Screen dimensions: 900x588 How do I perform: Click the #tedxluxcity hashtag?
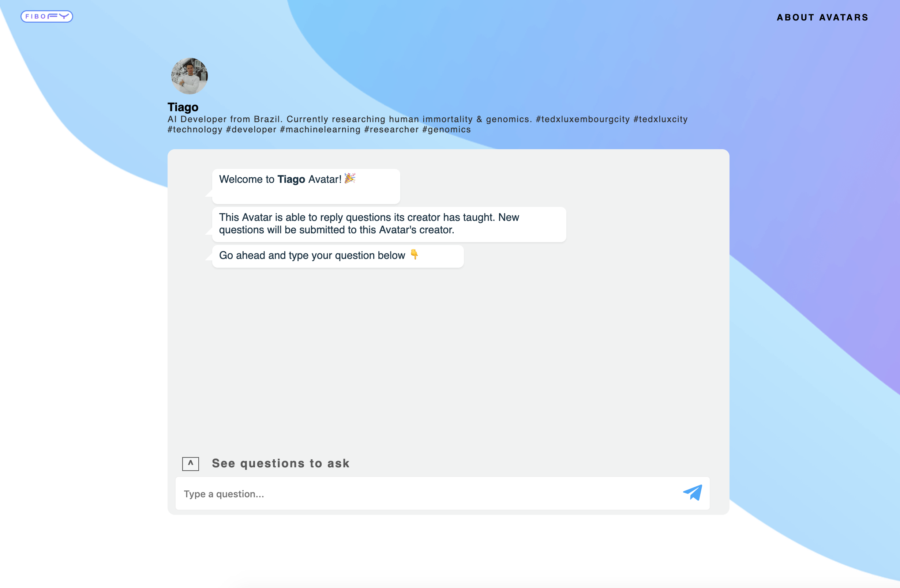[661, 119]
